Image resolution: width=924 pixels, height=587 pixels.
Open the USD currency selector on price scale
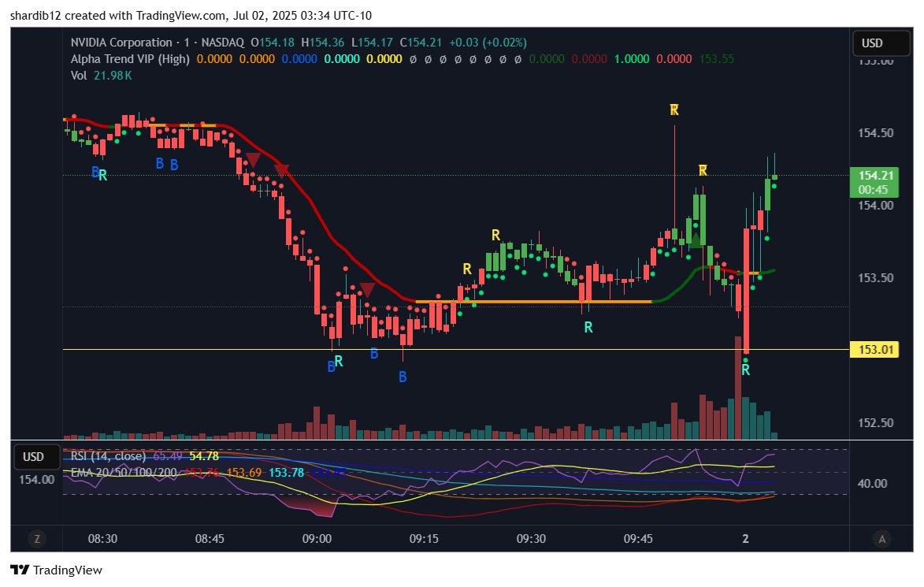click(x=881, y=43)
